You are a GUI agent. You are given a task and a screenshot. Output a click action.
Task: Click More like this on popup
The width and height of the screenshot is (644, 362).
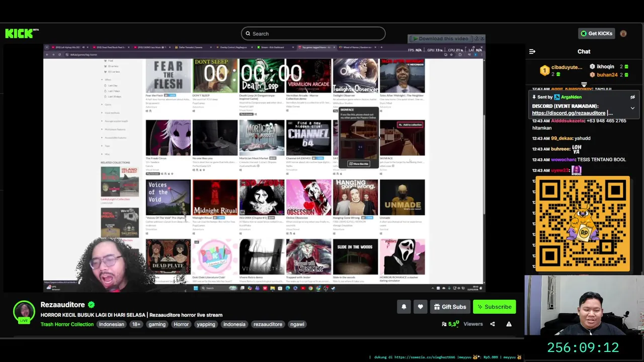point(359,164)
